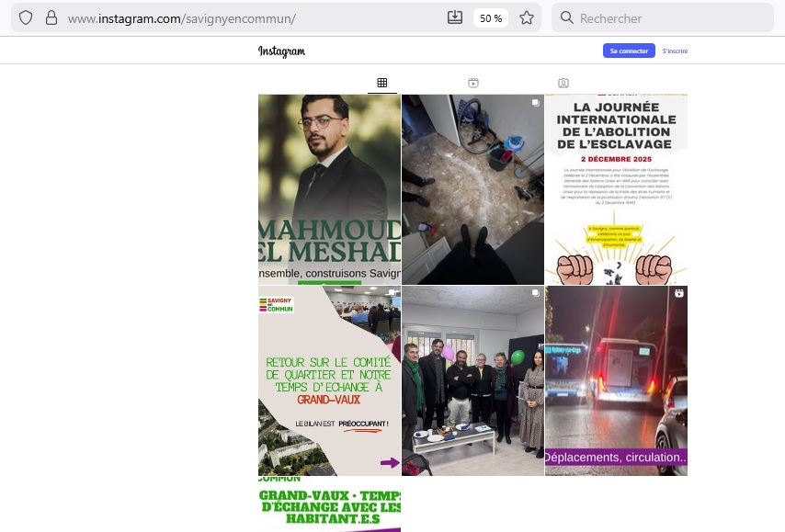Bookmark this page with the star icon
The image size is (785, 532).
(527, 17)
